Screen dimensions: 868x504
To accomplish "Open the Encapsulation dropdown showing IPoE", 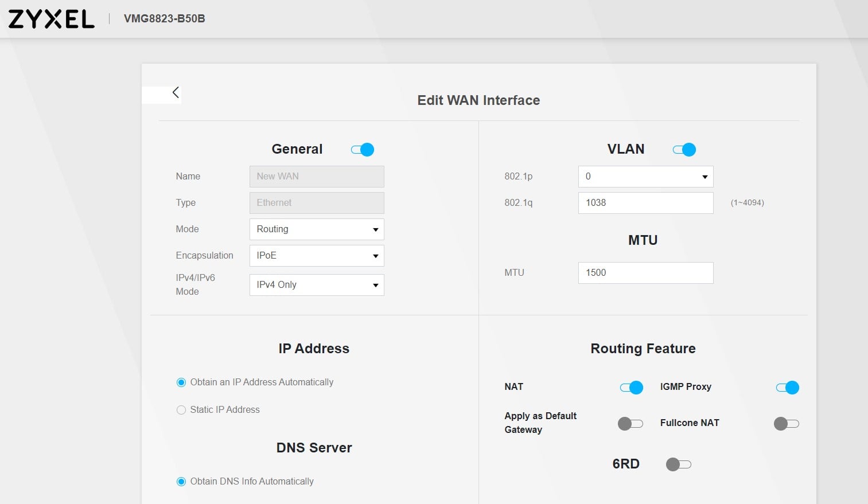I will [x=316, y=255].
